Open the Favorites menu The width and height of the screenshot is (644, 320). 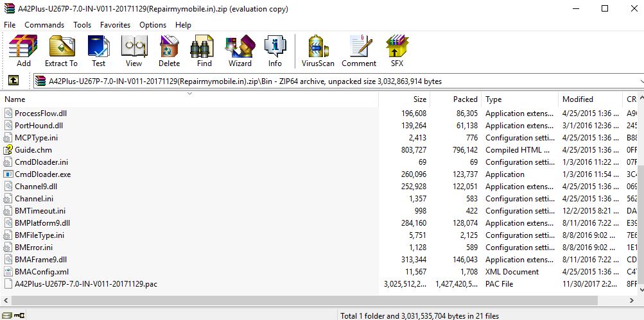(x=115, y=25)
